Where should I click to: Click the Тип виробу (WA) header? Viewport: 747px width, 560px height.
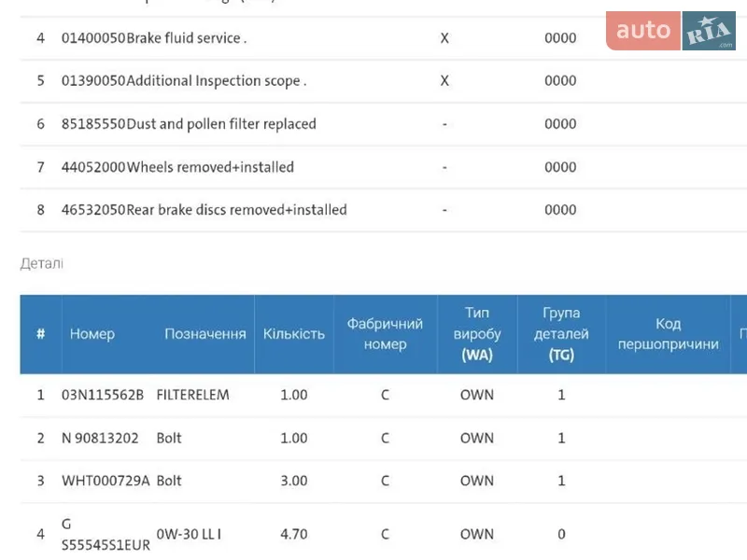click(x=476, y=334)
